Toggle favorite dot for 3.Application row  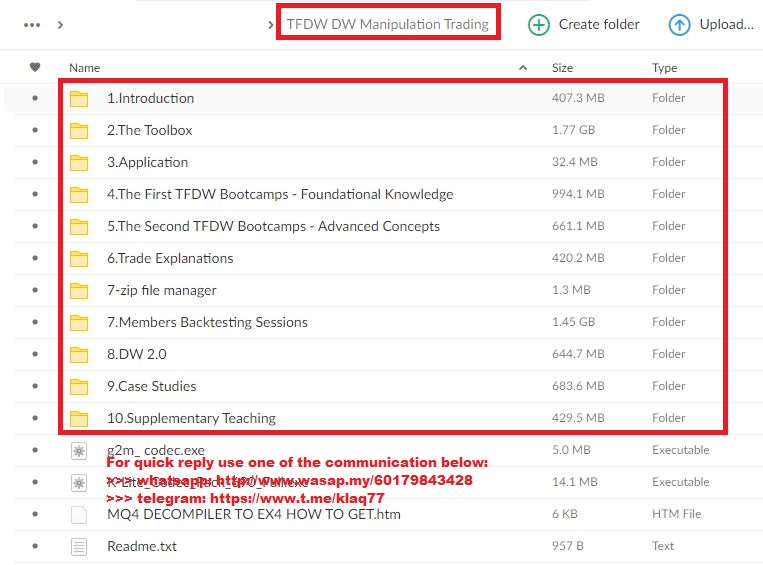pyautogui.click(x=35, y=162)
